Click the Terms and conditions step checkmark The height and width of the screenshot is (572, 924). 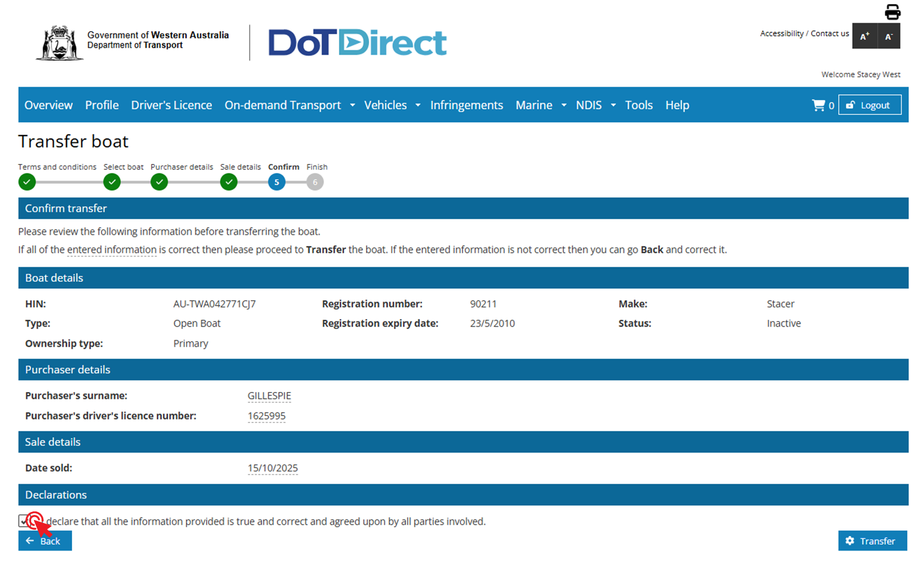tap(27, 182)
